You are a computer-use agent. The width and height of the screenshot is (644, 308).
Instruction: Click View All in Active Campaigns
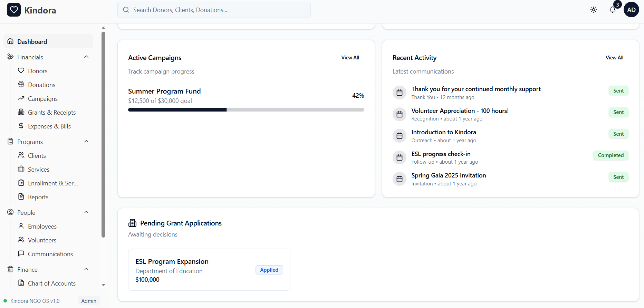point(350,58)
